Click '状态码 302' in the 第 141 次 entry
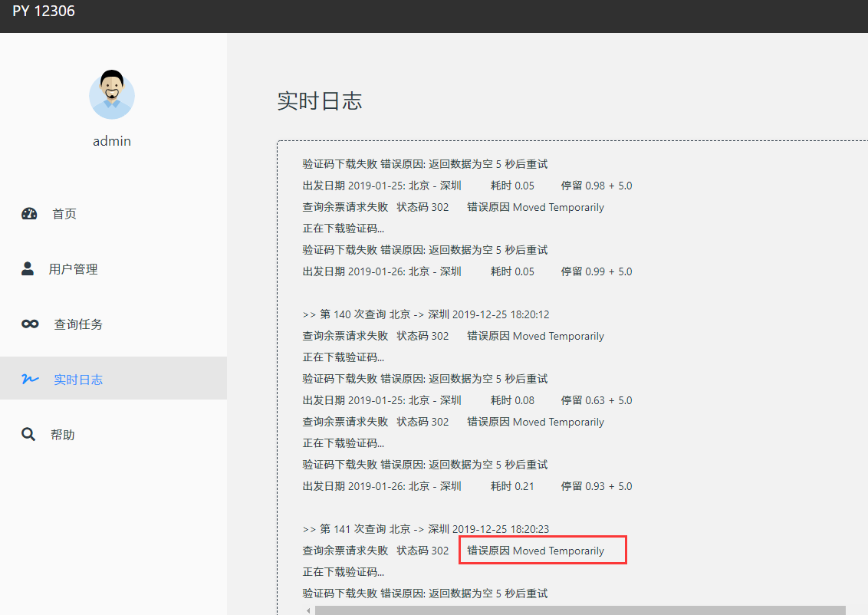The image size is (868, 615). 423,551
